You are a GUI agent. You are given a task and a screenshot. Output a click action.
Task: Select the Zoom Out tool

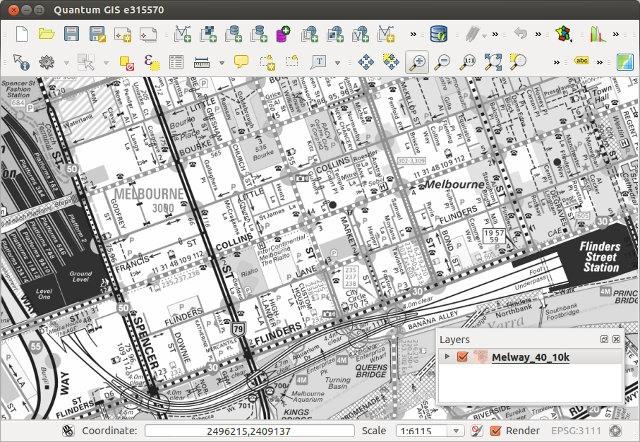pyautogui.click(x=442, y=62)
